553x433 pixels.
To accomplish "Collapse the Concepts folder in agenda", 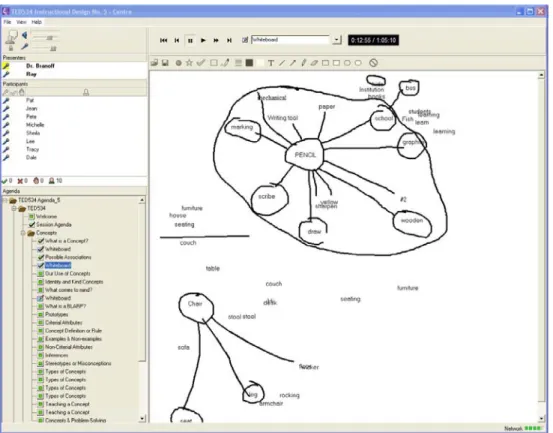I will [23, 233].
